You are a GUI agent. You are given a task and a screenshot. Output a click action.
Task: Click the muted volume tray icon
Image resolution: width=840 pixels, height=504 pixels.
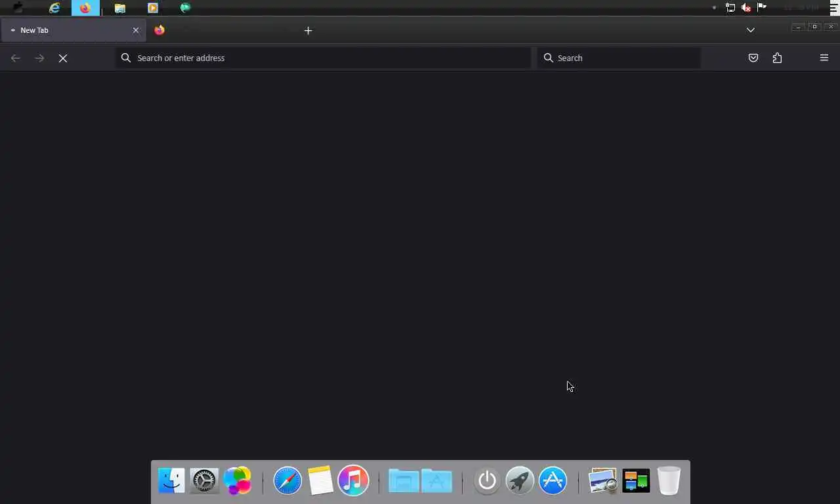pos(746,8)
